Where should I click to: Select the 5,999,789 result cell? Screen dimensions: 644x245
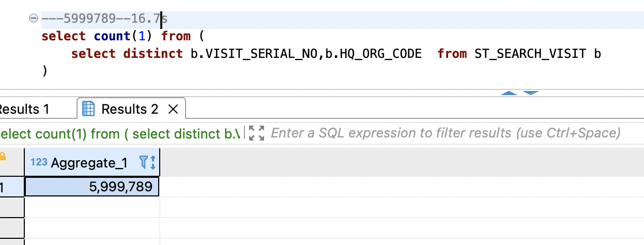pos(92,187)
